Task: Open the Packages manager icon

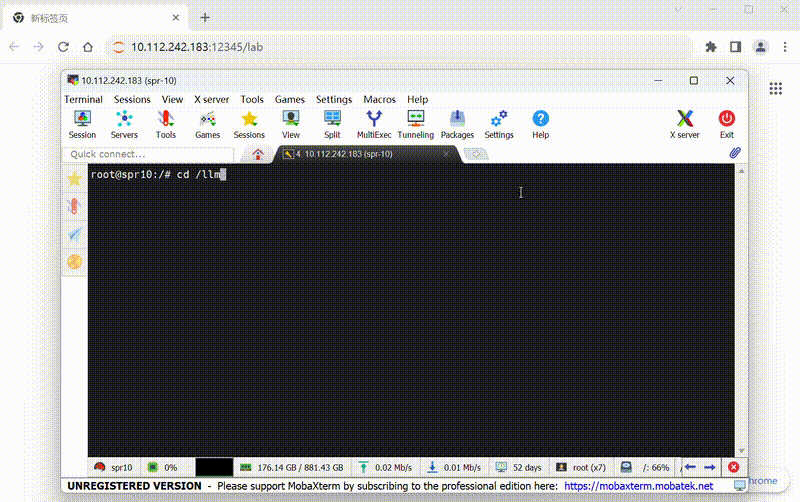Action: pyautogui.click(x=457, y=124)
